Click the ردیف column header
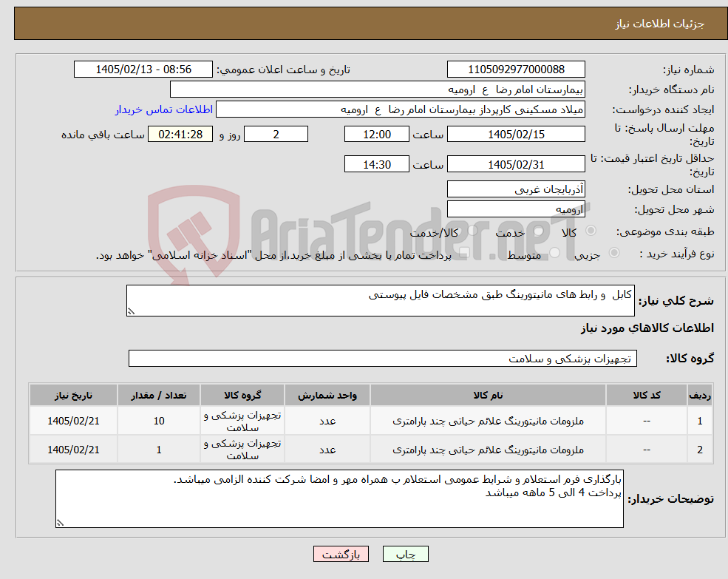The image size is (728, 579). pos(700,395)
